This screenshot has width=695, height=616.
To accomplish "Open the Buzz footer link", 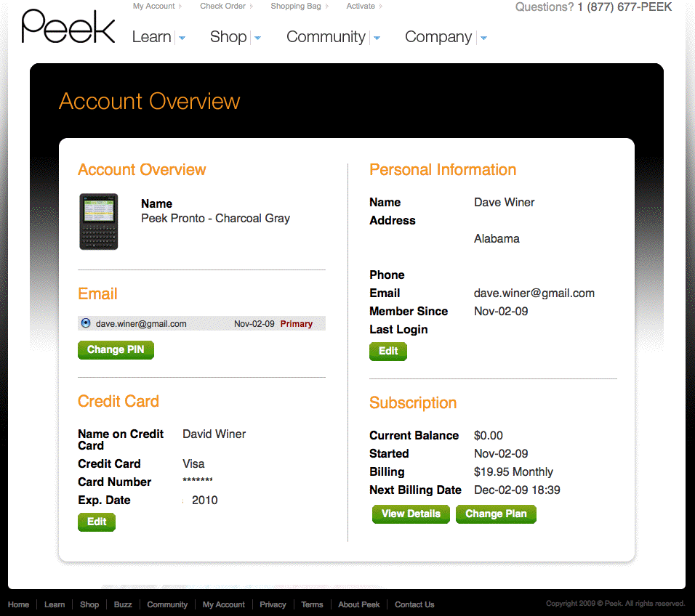I will click(123, 604).
